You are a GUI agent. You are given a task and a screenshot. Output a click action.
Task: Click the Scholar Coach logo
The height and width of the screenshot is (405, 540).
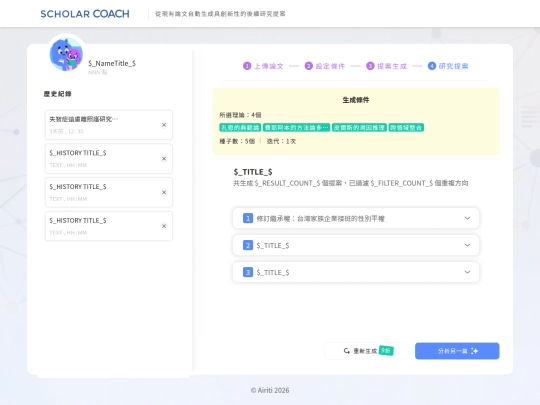(85, 14)
